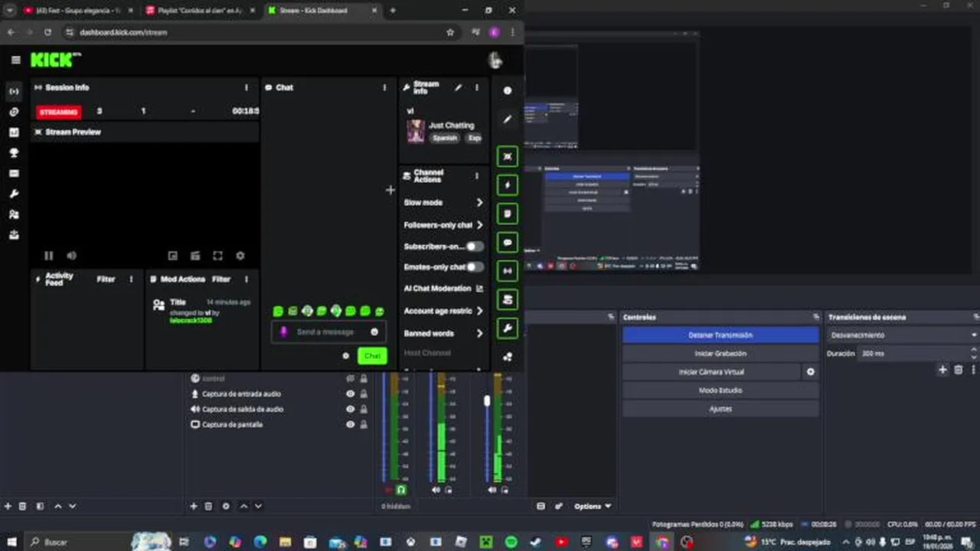Switch to the Playlist Corridos browser tab
The height and width of the screenshot is (551, 980).
[200, 11]
